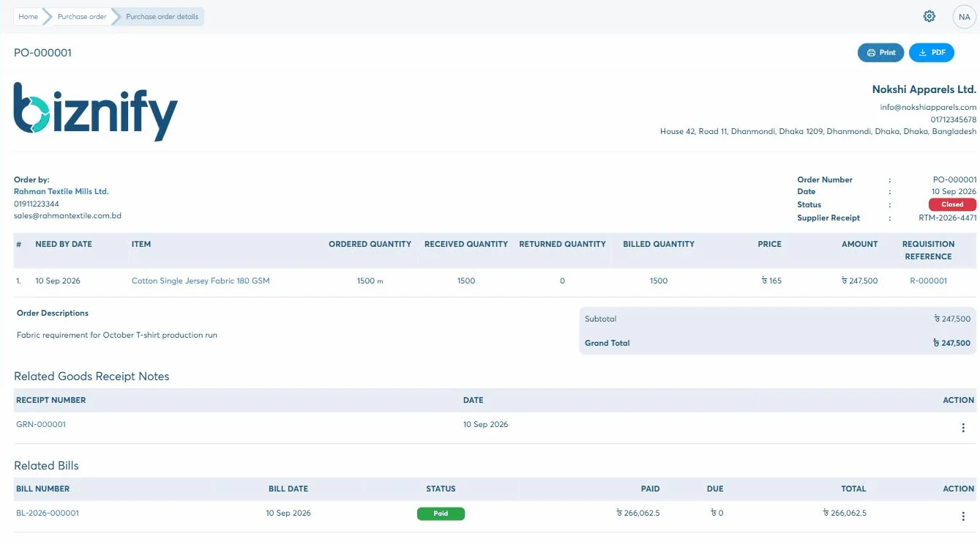
Task: Click the BILL NUMBER column header
Action: click(43, 489)
